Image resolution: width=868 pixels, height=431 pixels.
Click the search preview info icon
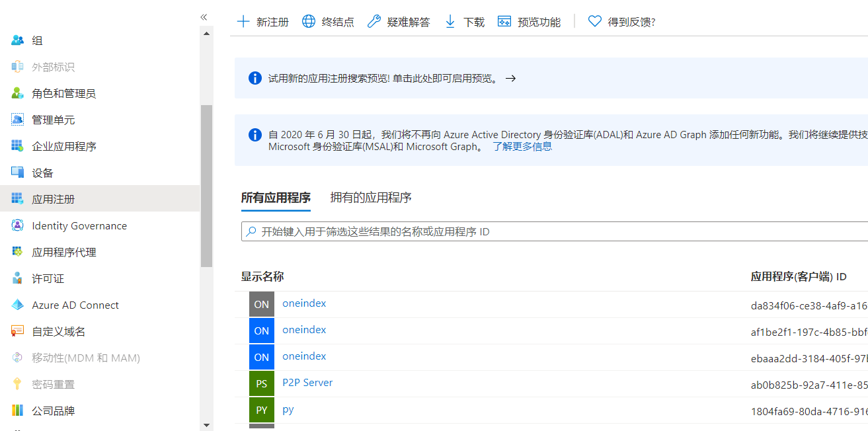click(255, 78)
